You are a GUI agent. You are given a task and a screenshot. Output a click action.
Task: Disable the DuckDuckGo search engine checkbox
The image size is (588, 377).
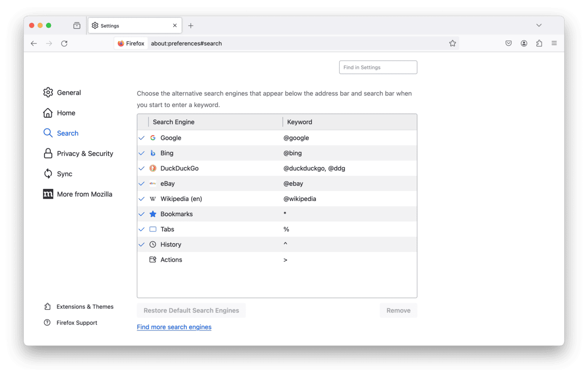tap(142, 169)
